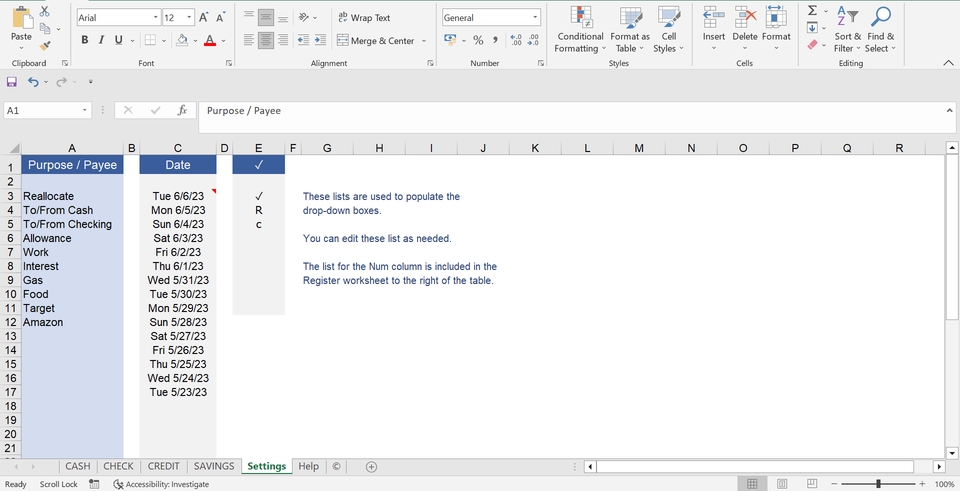The width and height of the screenshot is (960, 491).
Task: Switch to Page Layout view
Action: coord(782,484)
